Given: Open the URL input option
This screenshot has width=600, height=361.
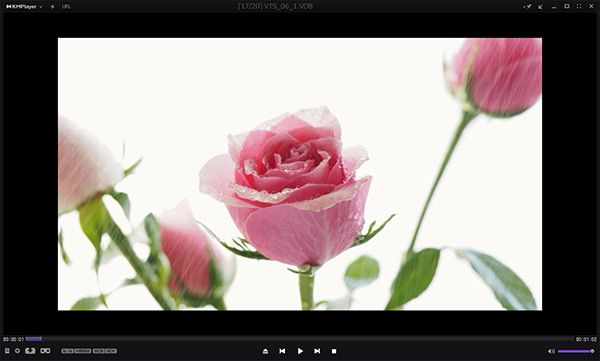Looking at the screenshot, I should point(66,7).
